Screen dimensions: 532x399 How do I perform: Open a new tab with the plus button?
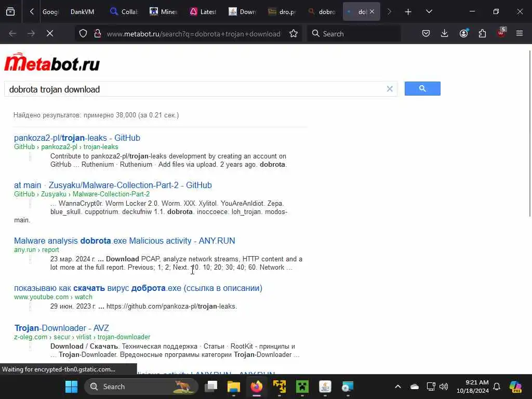408,12
